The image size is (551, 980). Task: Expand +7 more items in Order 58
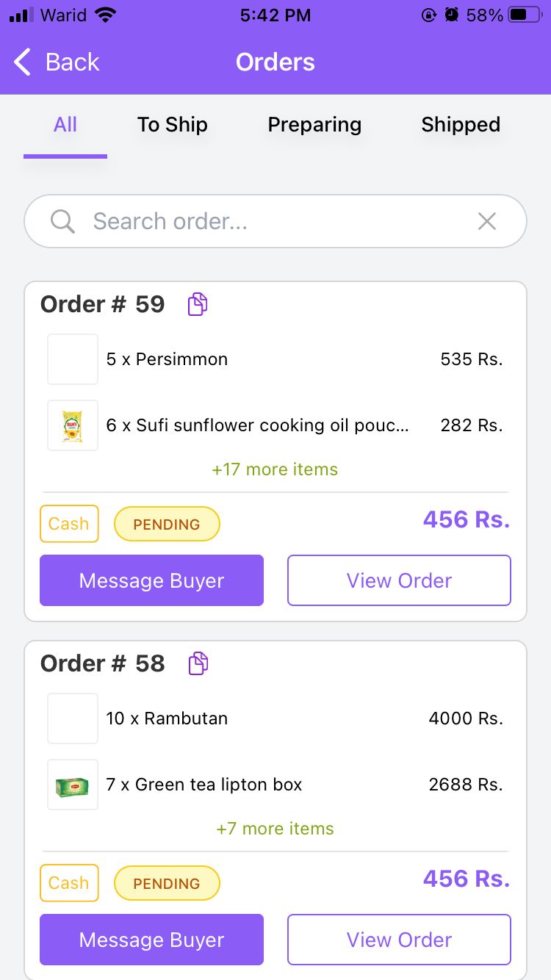(x=275, y=829)
